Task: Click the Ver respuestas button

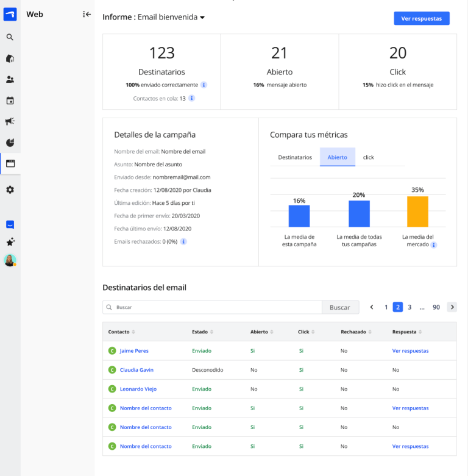Action: coord(421,18)
